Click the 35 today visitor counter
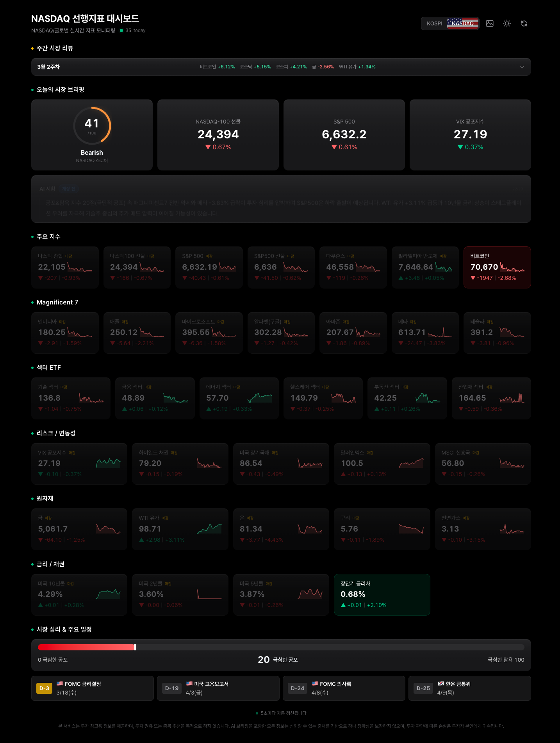The height and width of the screenshot is (743, 560). [133, 30]
